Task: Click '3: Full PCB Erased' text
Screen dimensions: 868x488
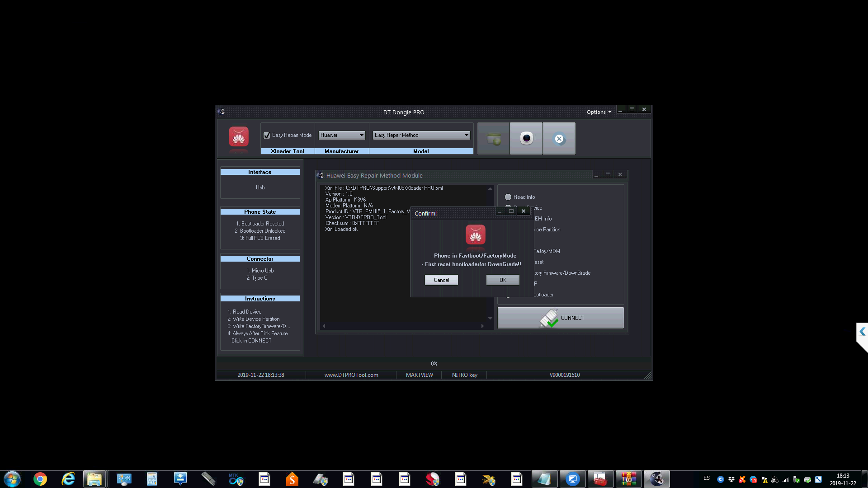Action: point(260,238)
